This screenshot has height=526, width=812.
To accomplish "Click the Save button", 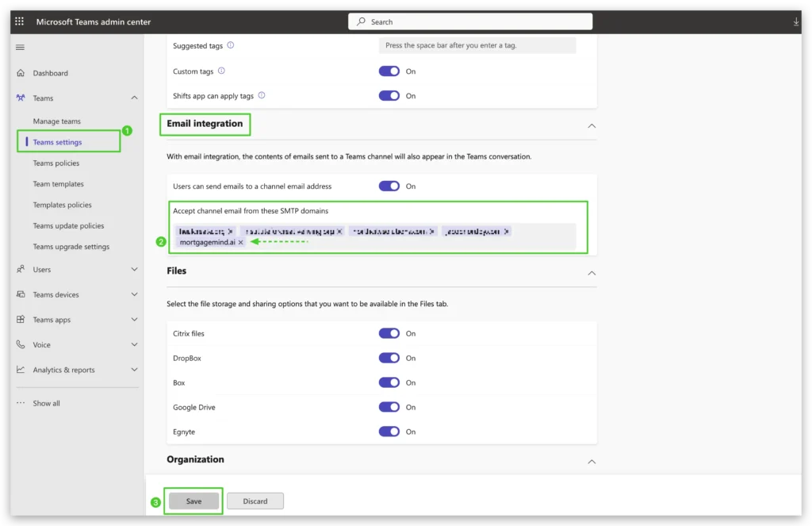I will [x=193, y=501].
